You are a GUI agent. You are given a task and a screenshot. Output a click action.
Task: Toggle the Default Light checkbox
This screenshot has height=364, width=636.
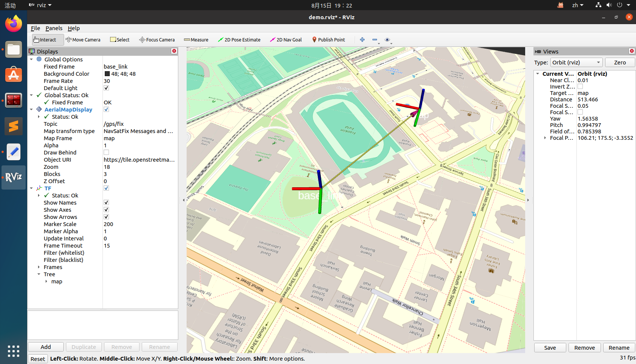click(x=106, y=88)
